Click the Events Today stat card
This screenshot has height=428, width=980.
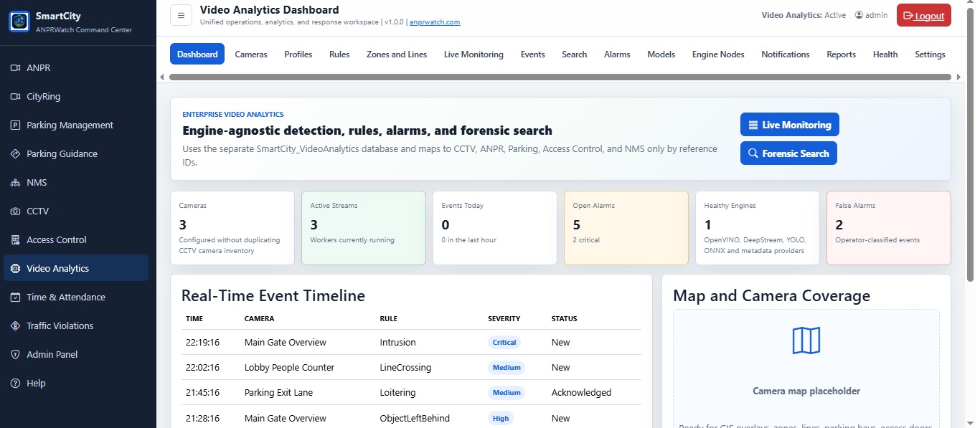point(495,228)
